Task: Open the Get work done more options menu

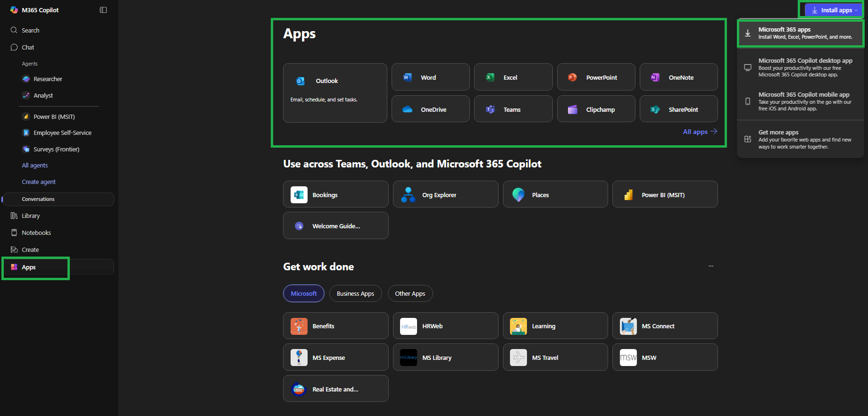Action: (x=711, y=266)
